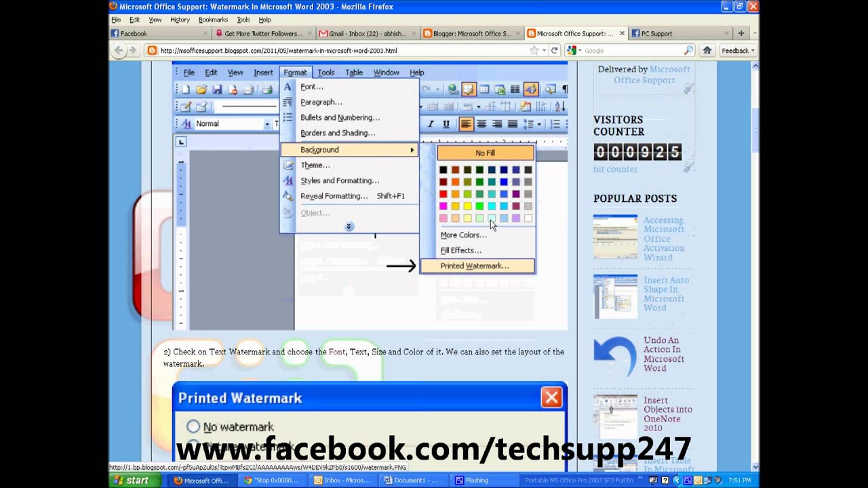This screenshot has width=868, height=488.
Task: Switch to the Inbox - Micros taskbar button
Action: click(342, 480)
